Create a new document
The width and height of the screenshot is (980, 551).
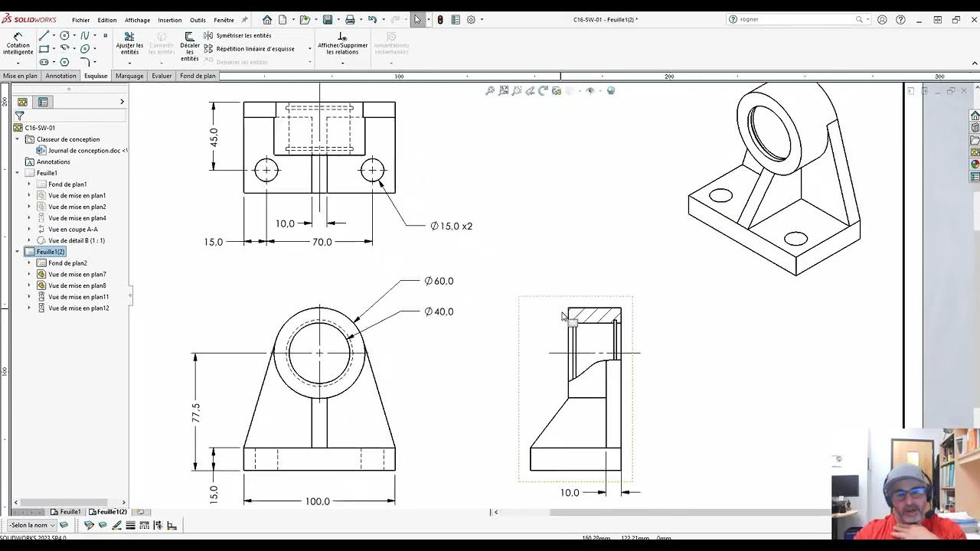pyautogui.click(x=283, y=20)
